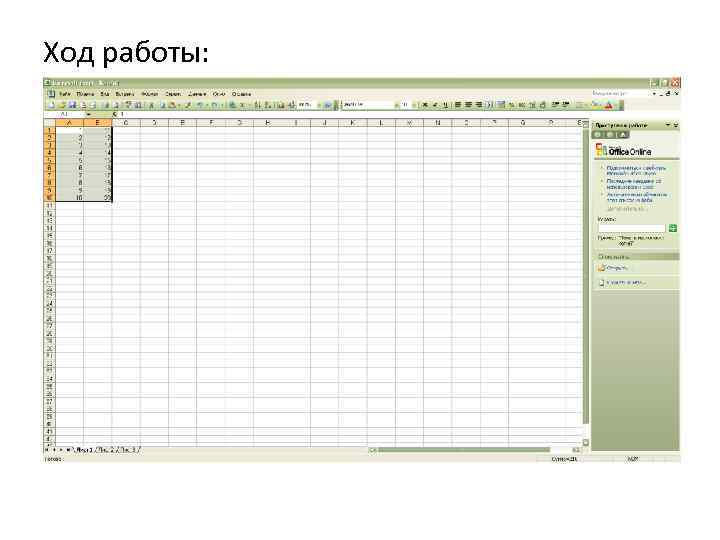
Task: Select cell A10 containing 10
Action: coord(69,198)
